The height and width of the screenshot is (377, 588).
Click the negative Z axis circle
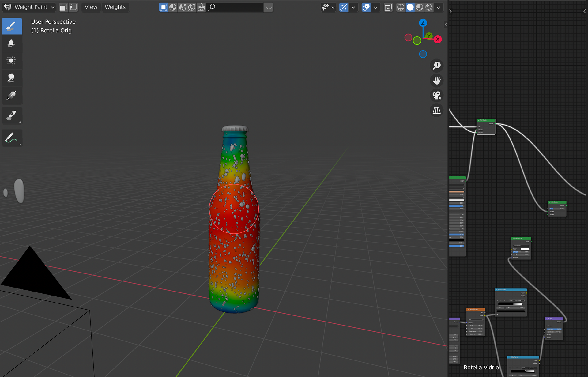click(423, 54)
